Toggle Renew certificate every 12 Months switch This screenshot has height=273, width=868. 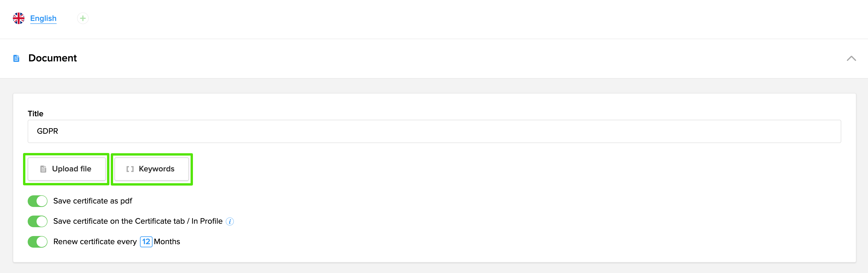pyautogui.click(x=37, y=242)
